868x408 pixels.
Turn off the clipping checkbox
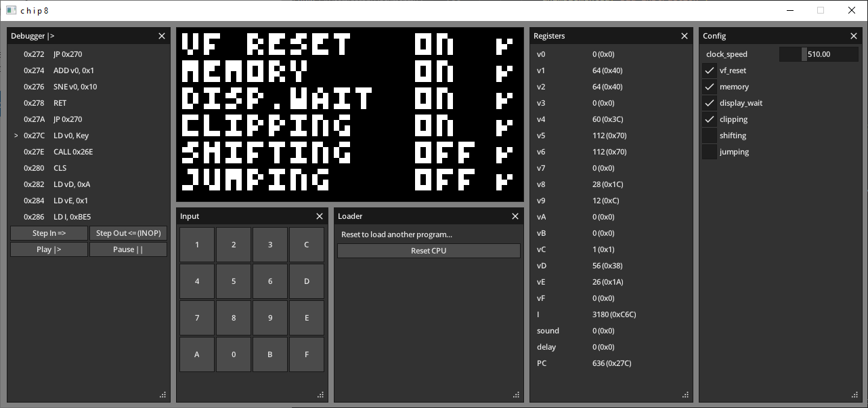709,119
